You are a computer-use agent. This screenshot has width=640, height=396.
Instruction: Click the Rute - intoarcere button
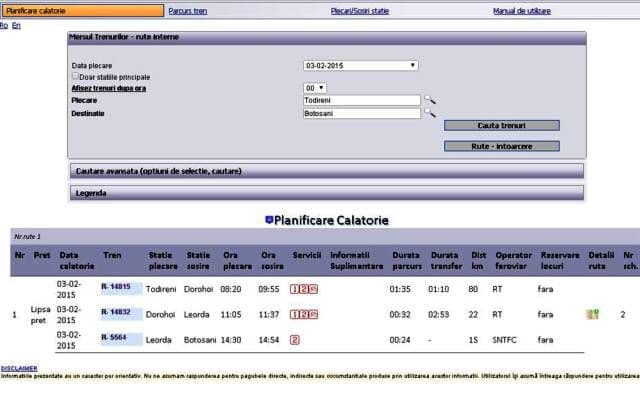tap(502, 146)
